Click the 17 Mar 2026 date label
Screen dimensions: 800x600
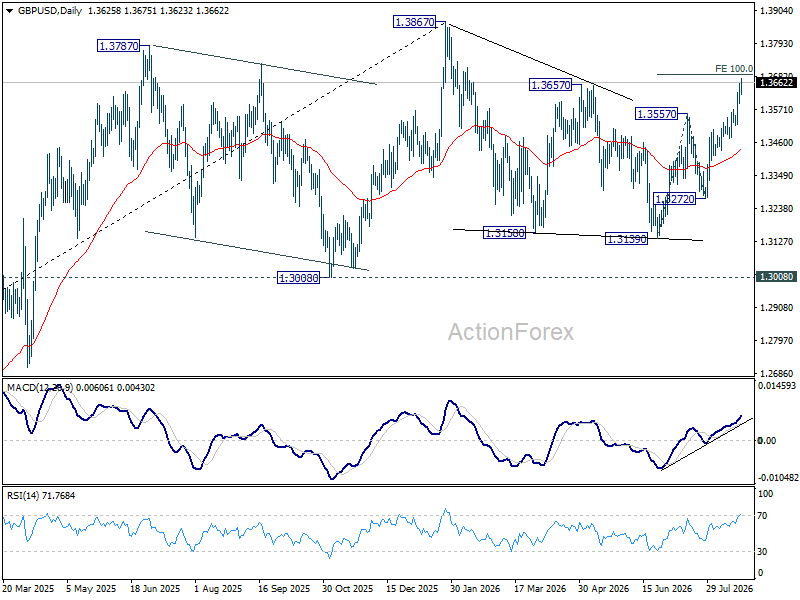(x=540, y=588)
